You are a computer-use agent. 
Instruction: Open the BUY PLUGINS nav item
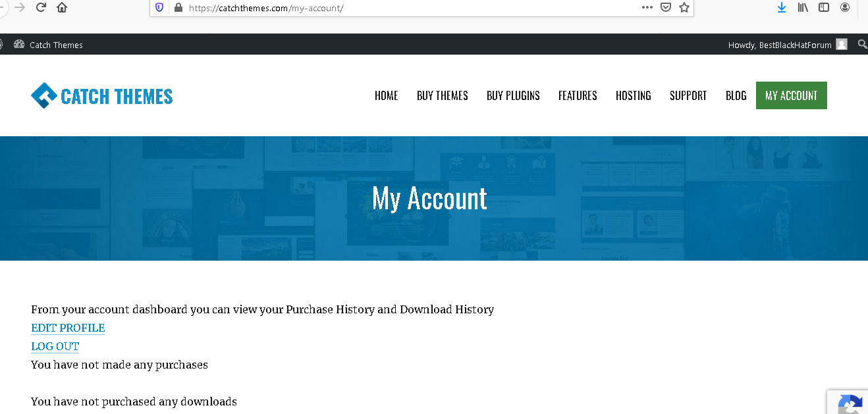point(513,95)
